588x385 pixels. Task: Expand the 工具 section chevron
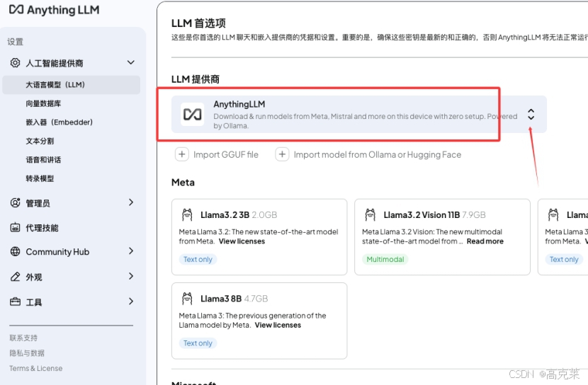(130, 301)
